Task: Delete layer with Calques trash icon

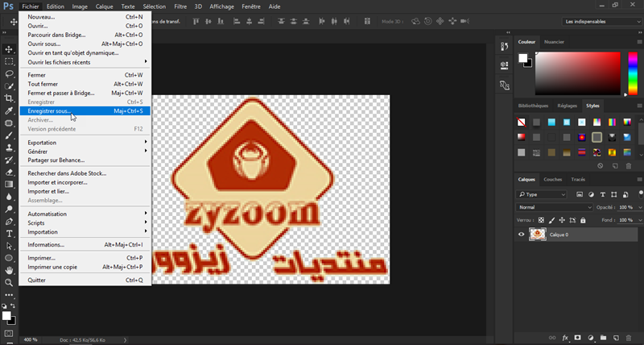Action: 629,338
